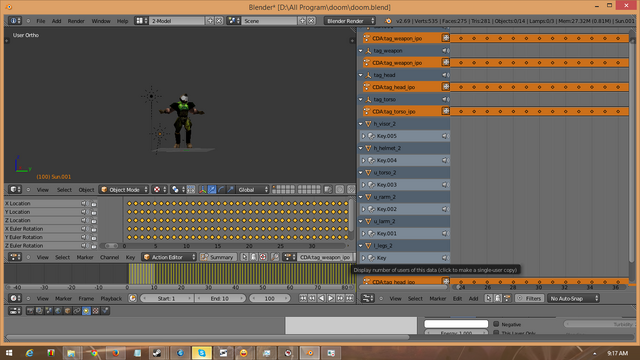640x360 pixels.
Task: Browse actions icon next to CDAtag_weapon_ipo field
Action: (x=289, y=257)
